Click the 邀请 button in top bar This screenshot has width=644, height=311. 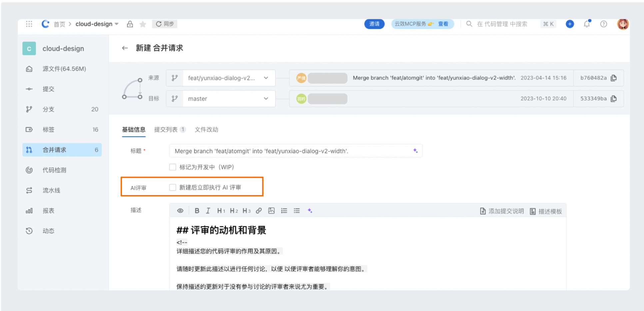tap(374, 24)
